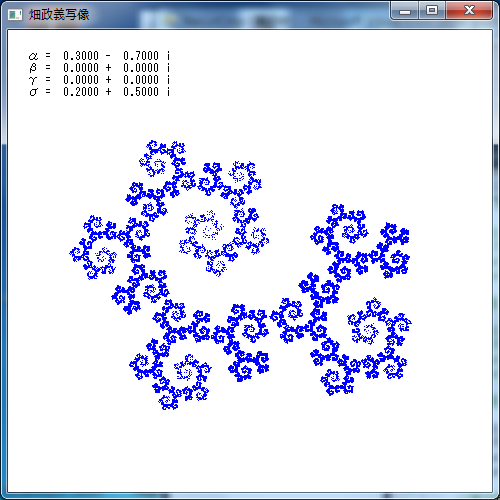Click the β real value 0.0000

pyautogui.click(x=81, y=68)
